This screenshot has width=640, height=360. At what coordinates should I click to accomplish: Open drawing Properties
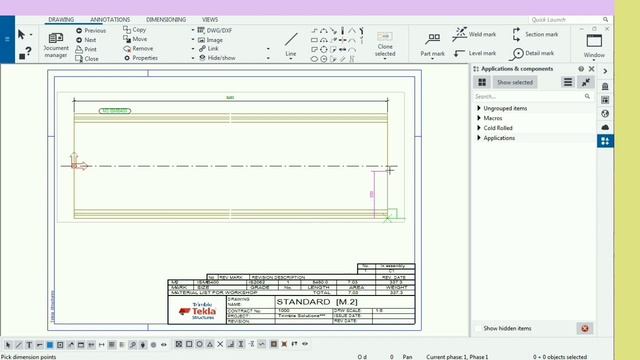point(140,58)
